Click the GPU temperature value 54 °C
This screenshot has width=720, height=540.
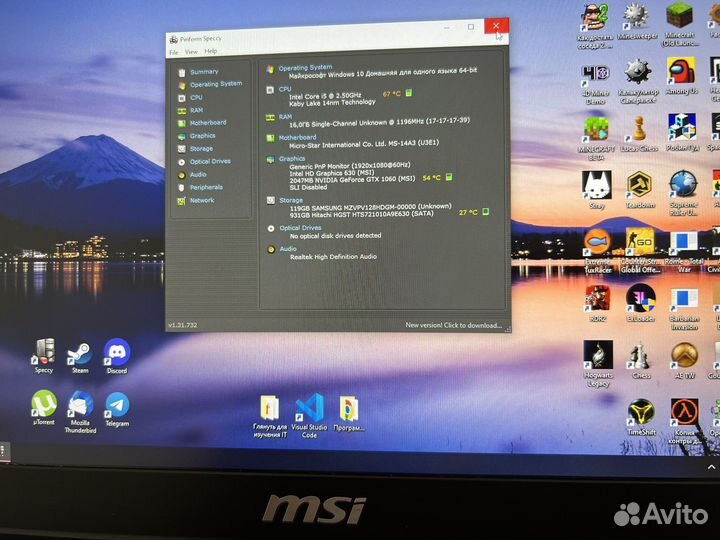432,178
